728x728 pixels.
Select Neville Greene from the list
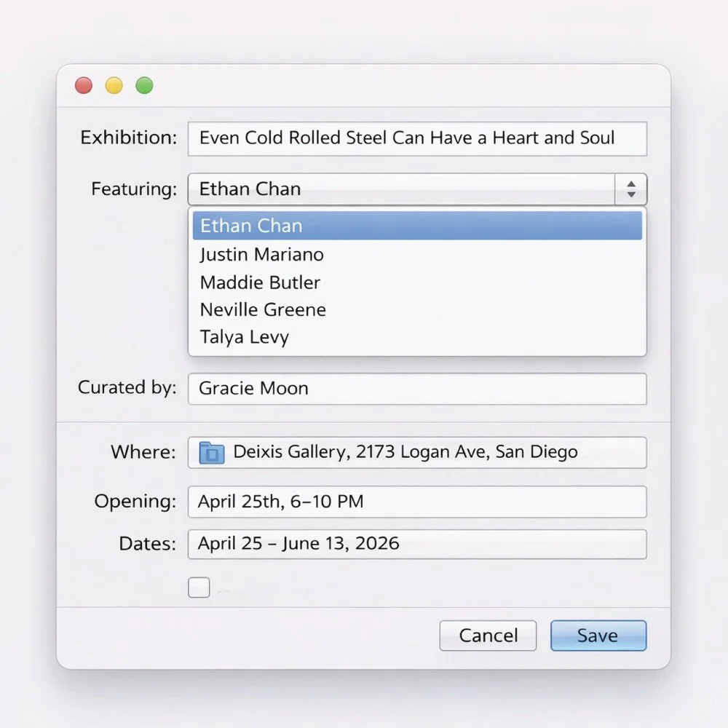pos(417,309)
